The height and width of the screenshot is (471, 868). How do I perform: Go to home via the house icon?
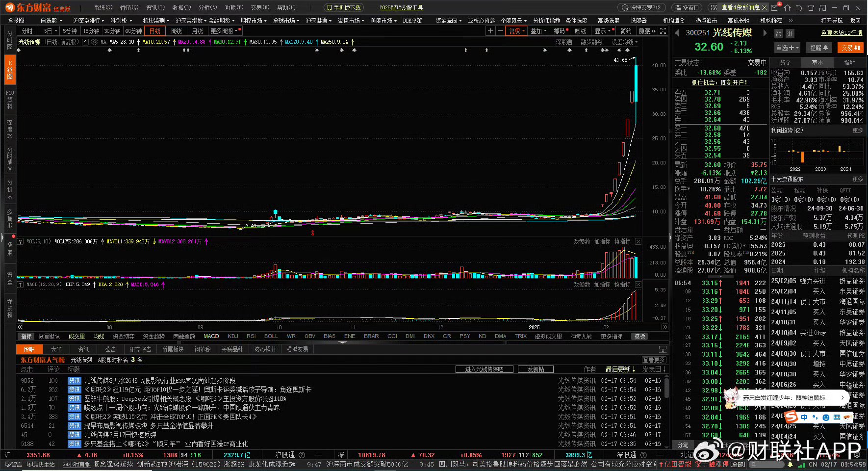[787, 8]
